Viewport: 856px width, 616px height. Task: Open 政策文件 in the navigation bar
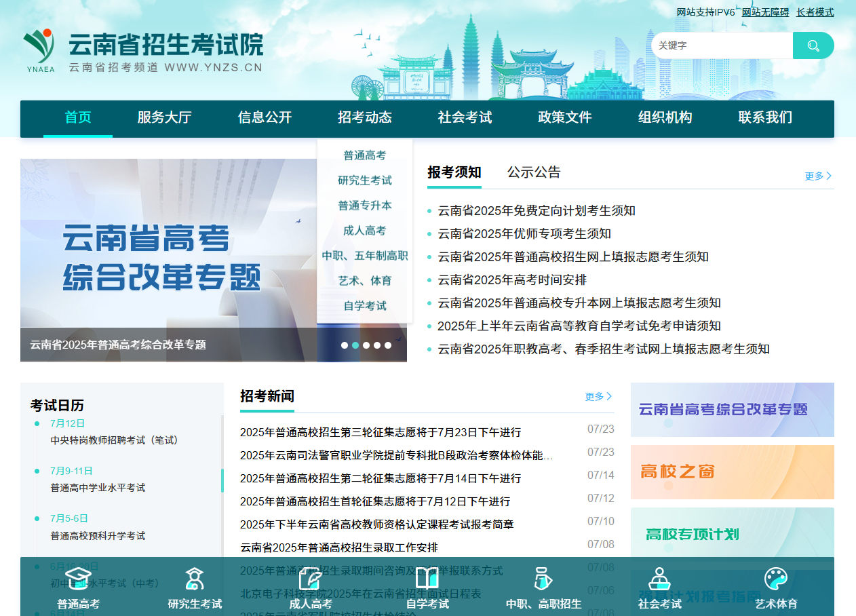pos(565,117)
